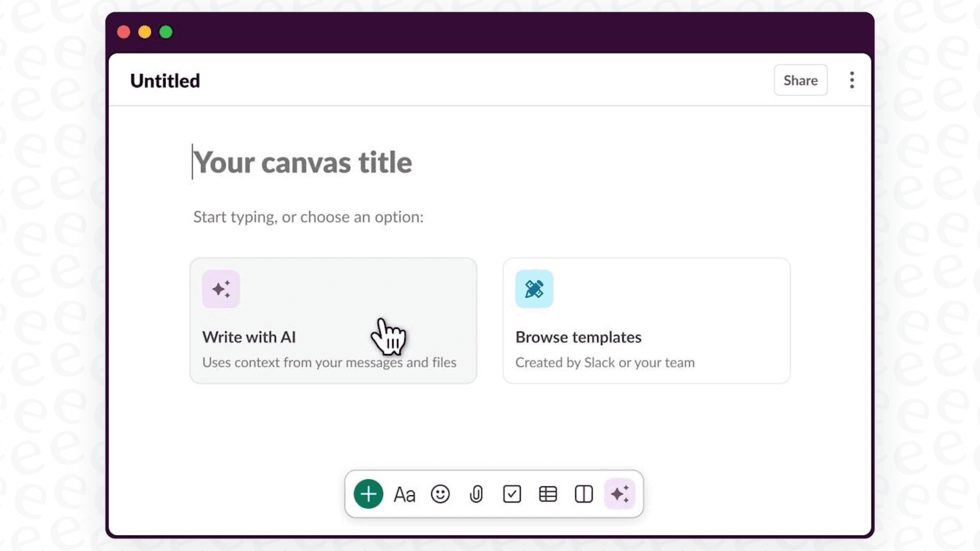Open Slack AI with the purple sparkle icon
980x551 pixels.
click(620, 494)
